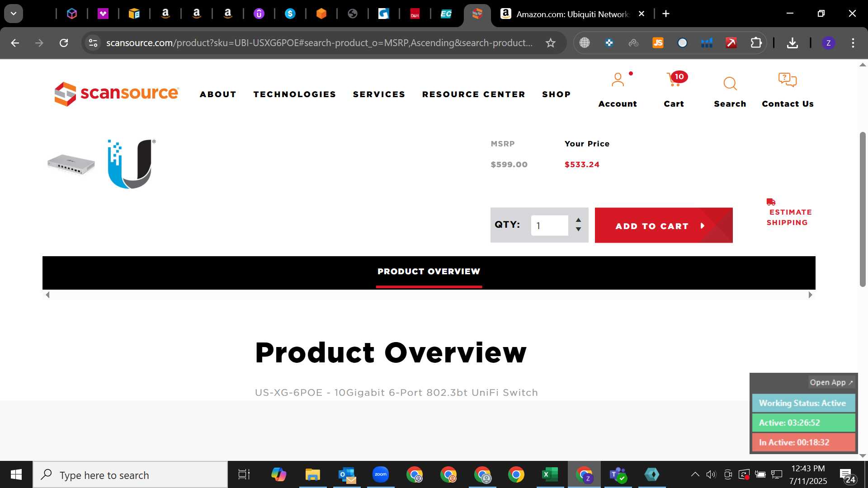
Task: Click right arrow of tab scrollbar
Action: pos(810,295)
